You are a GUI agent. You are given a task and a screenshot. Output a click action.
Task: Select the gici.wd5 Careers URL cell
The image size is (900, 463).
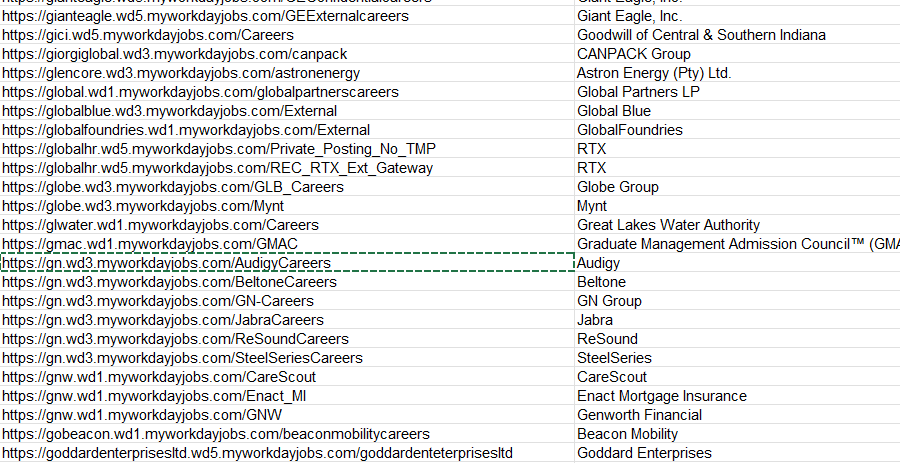click(x=287, y=35)
